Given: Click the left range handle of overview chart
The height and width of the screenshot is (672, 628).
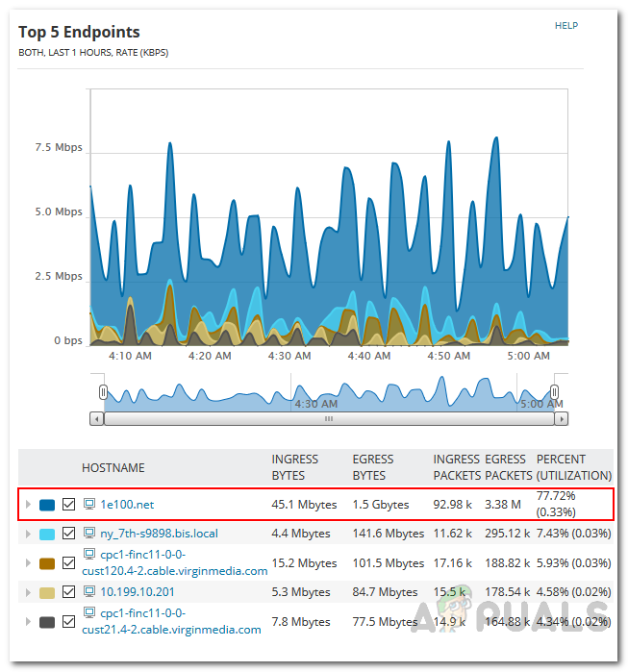Looking at the screenshot, I should tap(103, 391).
